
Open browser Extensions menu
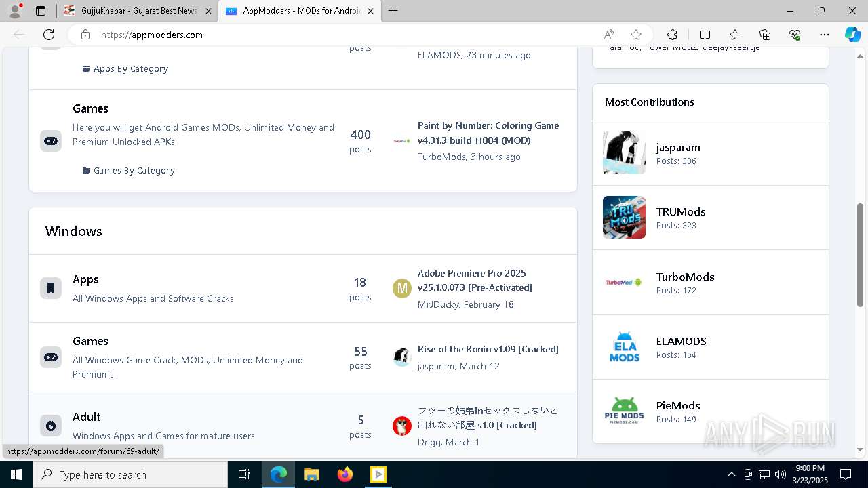pyautogui.click(x=672, y=35)
